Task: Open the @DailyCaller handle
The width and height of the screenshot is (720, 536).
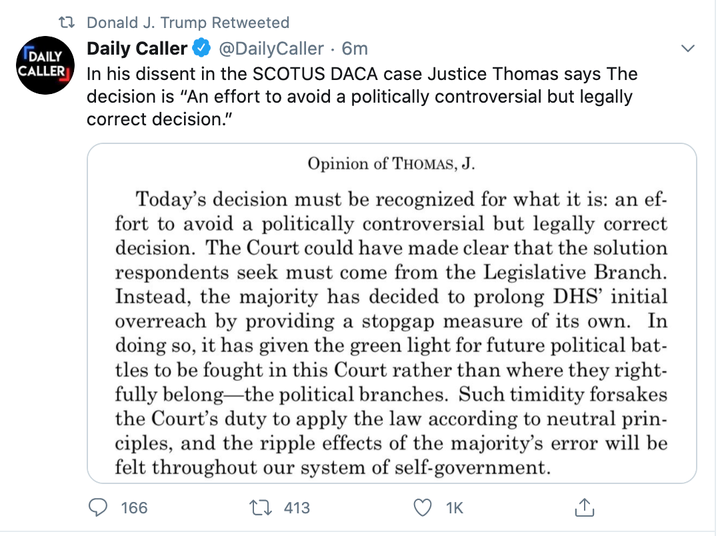Action: (x=271, y=48)
